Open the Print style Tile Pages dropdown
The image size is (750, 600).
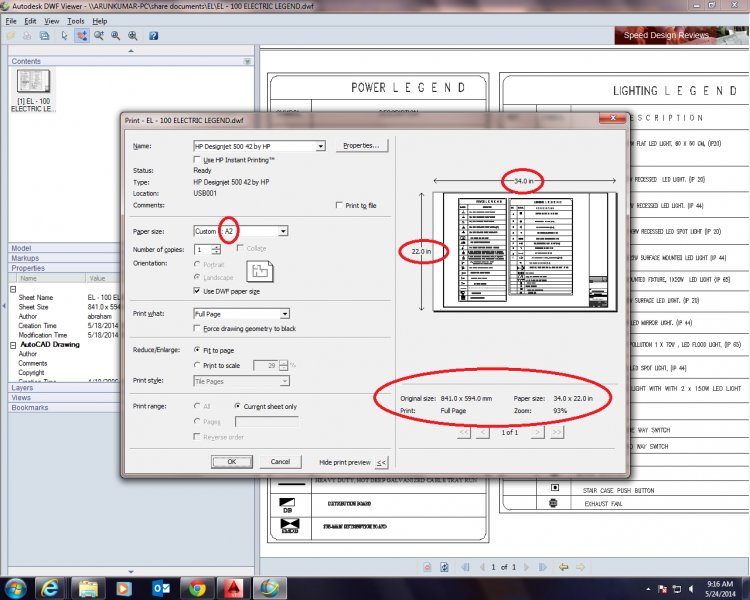[x=285, y=381]
